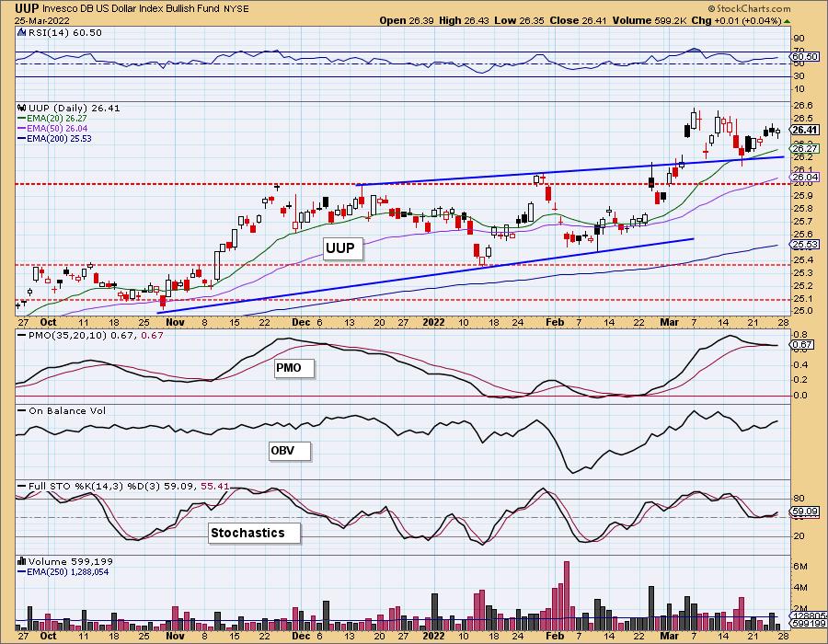Click the green up arrow next to Chg
Screen dimensions: 828x644
(x=787, y=21)
